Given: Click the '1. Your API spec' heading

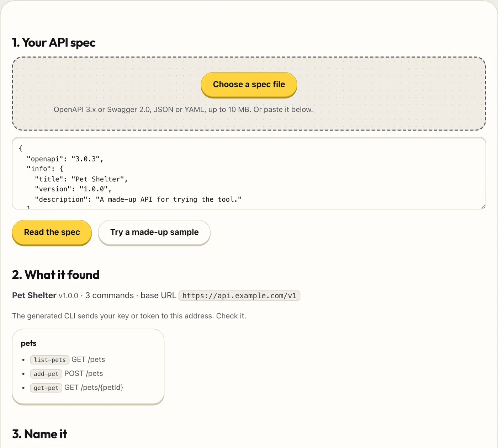Looking at the screenshot, I should [x=54, y=43].
